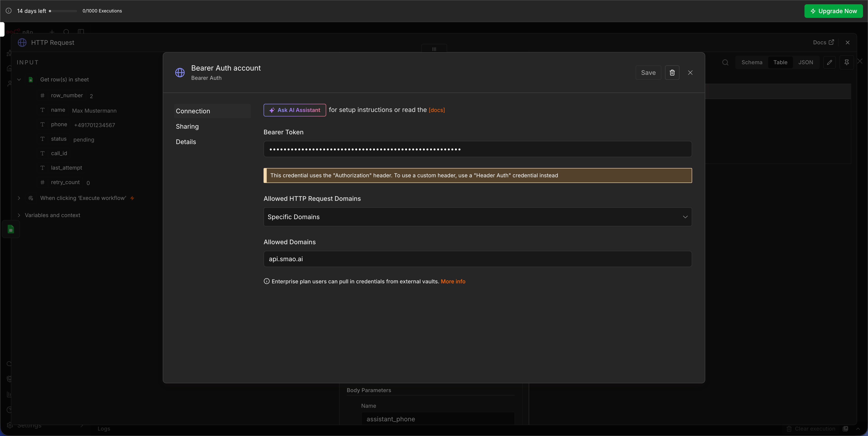Image resolution: width=868 pixels, height=436 pixels.
Task: Click Ask AI Assistant button
Action: 295,110
